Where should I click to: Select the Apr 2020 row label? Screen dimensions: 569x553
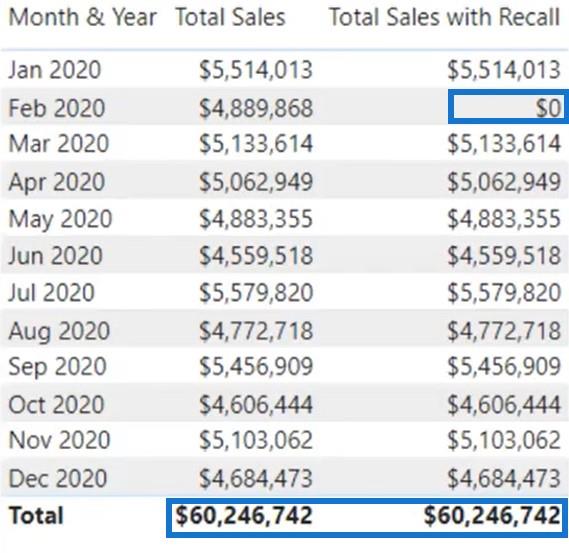click(x=56, y=182)
